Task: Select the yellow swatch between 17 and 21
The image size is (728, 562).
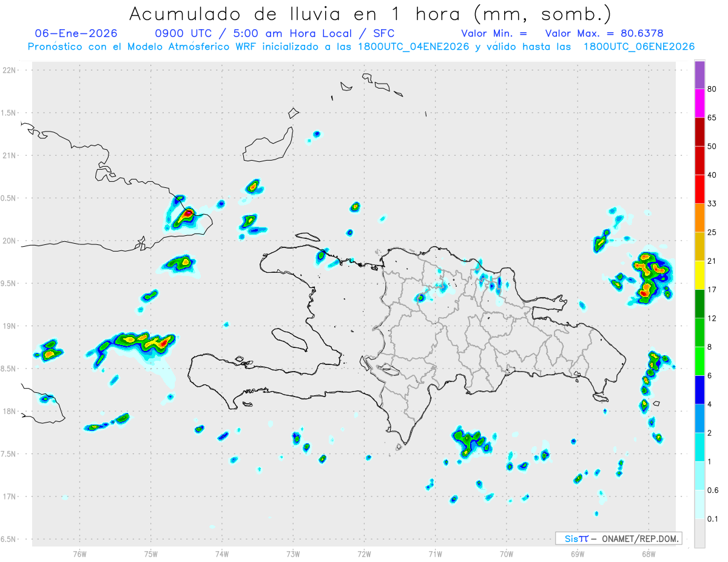Action: point(699,275)
